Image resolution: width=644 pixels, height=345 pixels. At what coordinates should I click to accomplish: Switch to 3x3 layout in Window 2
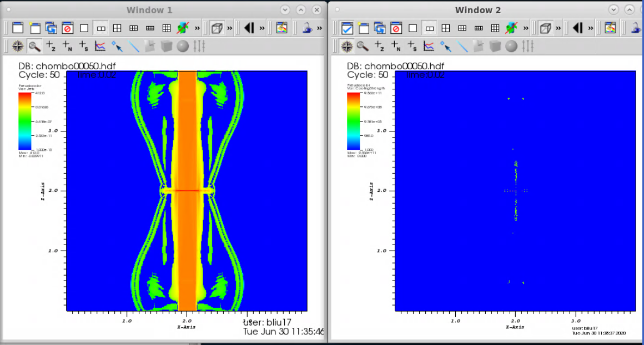point(495,28)
